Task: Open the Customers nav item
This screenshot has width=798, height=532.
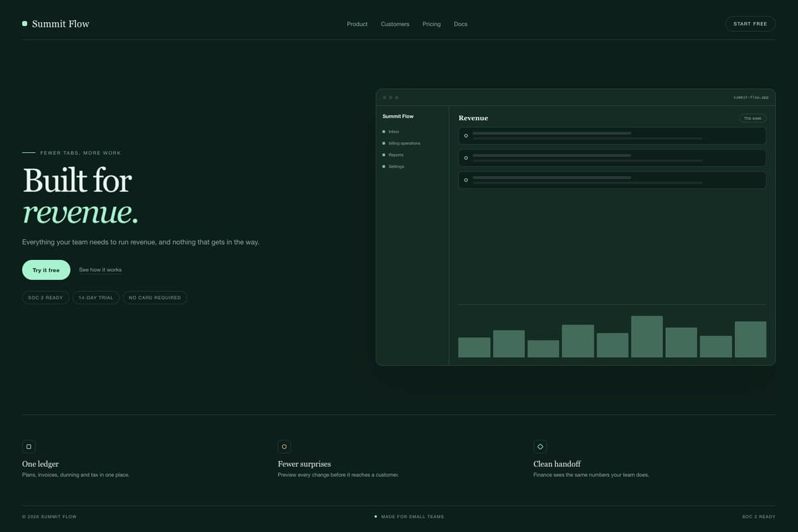Action: [395, 24]
